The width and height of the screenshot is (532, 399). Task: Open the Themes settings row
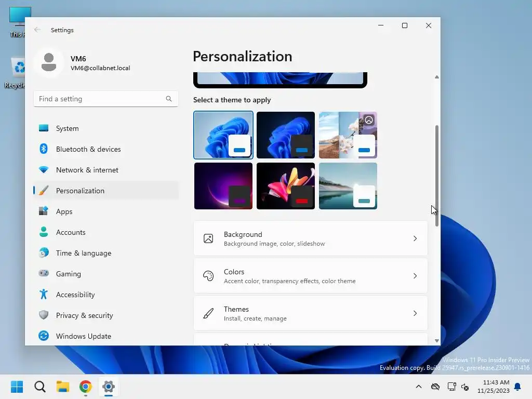click(311, 313)
